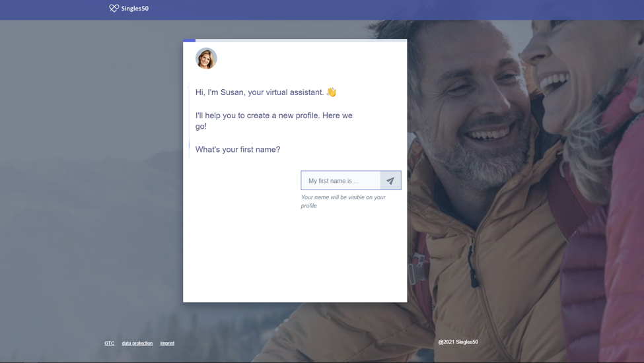
Task: Click the Singles50 brand name text
Action: pyautogui.click(x=135, y=9)
